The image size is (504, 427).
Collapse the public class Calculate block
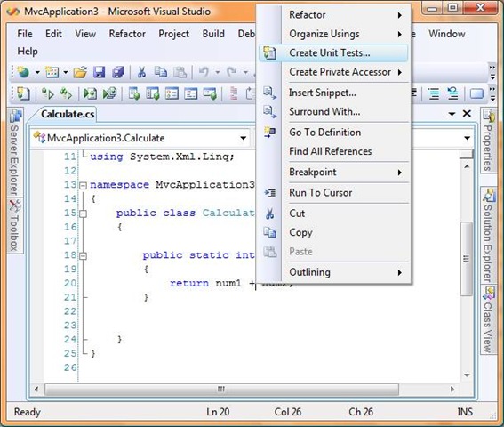pos(83,213)
